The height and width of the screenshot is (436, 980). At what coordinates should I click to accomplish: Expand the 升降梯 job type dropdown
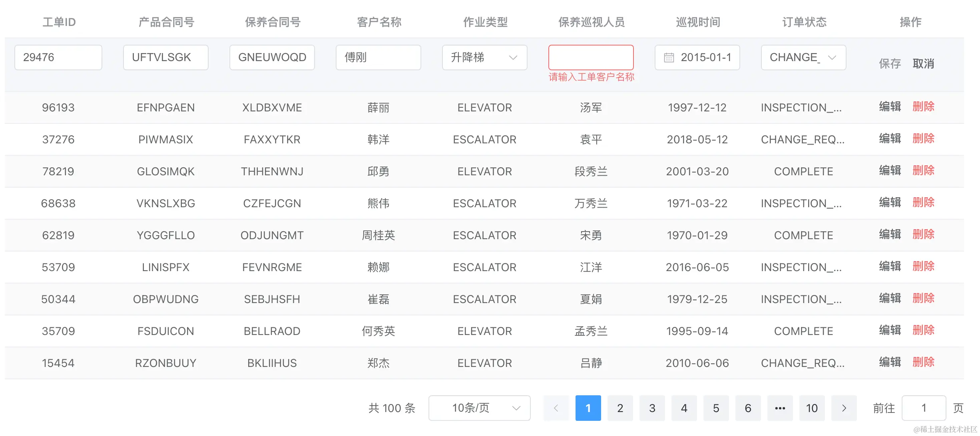pos(484,57)
